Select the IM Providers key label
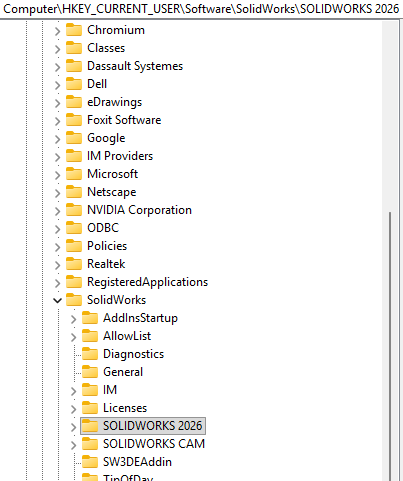 pyautogui.click(x=120, y=156)
